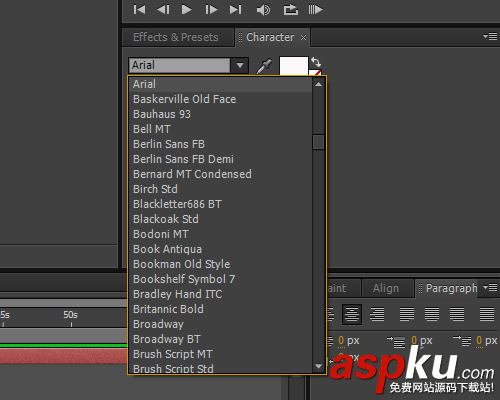Close the Character panel tab
Viewport: 500px width, 400px height.
click(303, 38)
